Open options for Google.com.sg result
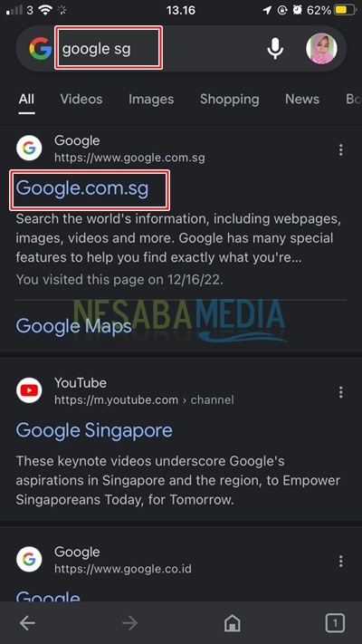The width and height of the screenshot is (362, 644). point(340,150)
